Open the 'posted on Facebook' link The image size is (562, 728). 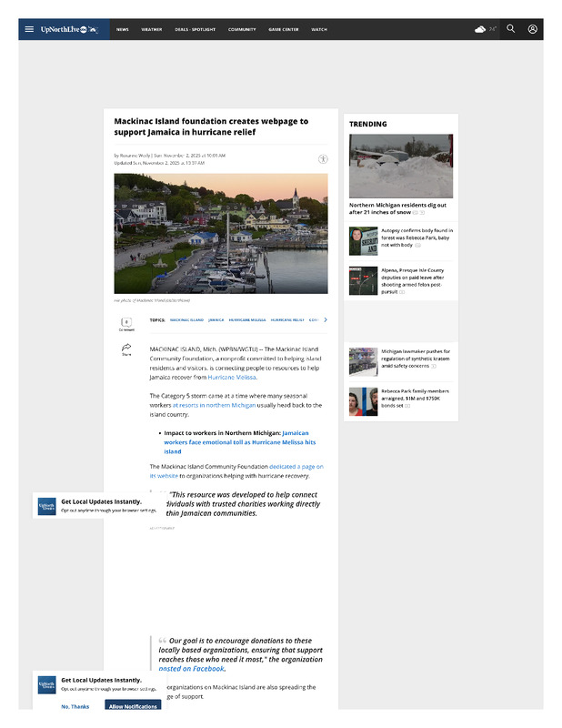(191, 668)
